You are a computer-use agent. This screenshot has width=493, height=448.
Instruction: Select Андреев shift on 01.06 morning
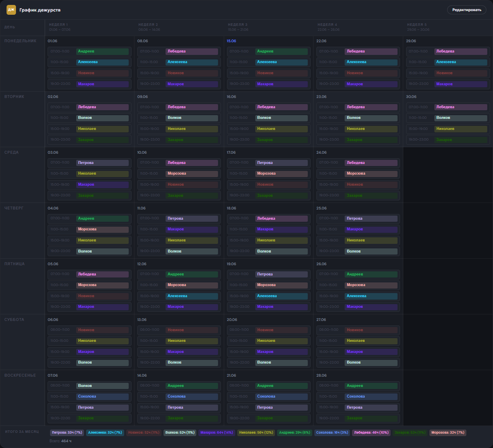(x=102, y=52)
